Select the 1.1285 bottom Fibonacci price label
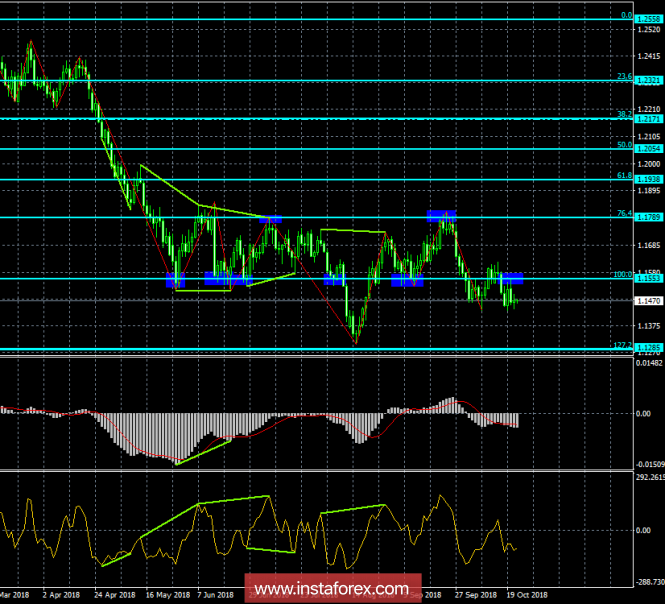 [x=648, y=348]
